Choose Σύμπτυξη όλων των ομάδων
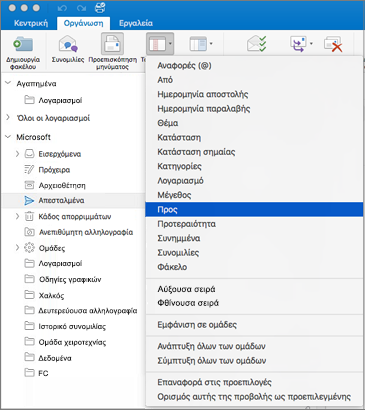Viewport: 365px width, 410px height. pos(254,360)
